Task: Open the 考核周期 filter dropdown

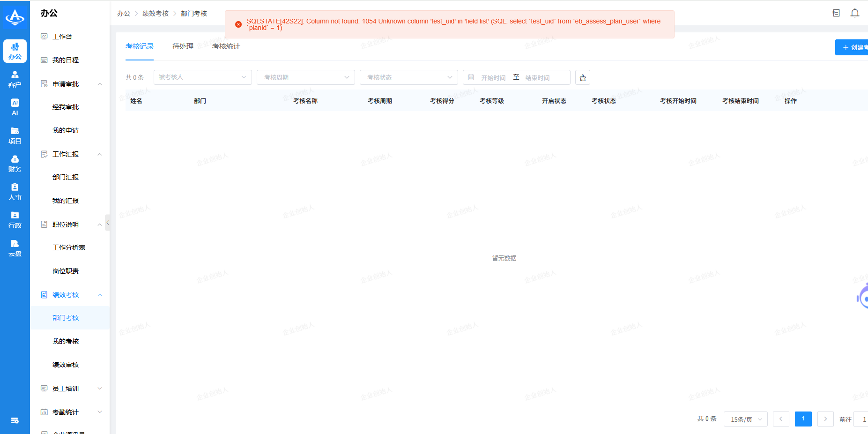Action: tap(305, 77)
